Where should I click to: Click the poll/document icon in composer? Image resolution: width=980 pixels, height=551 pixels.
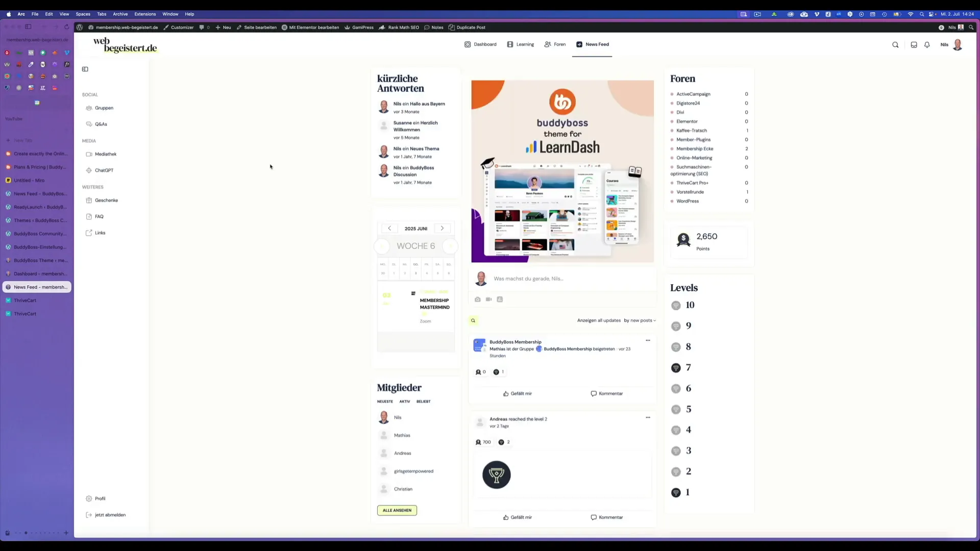point(500,299)
